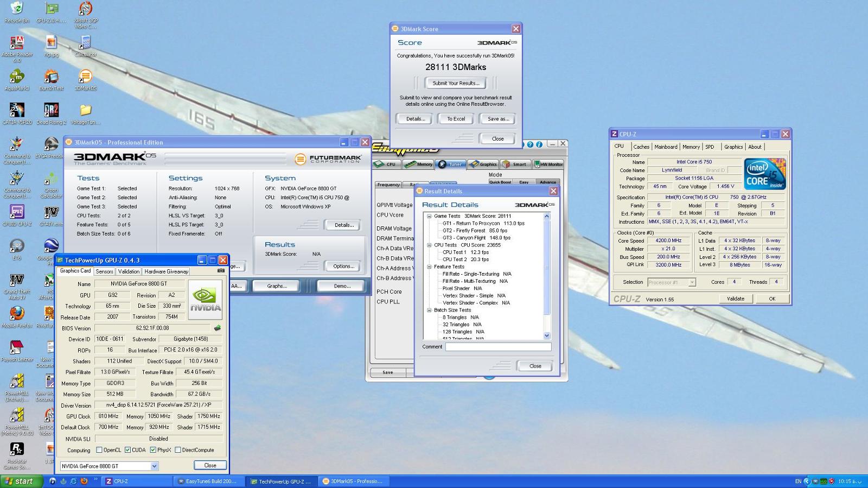Click the EasyTune6 help question mark icon

530,144
